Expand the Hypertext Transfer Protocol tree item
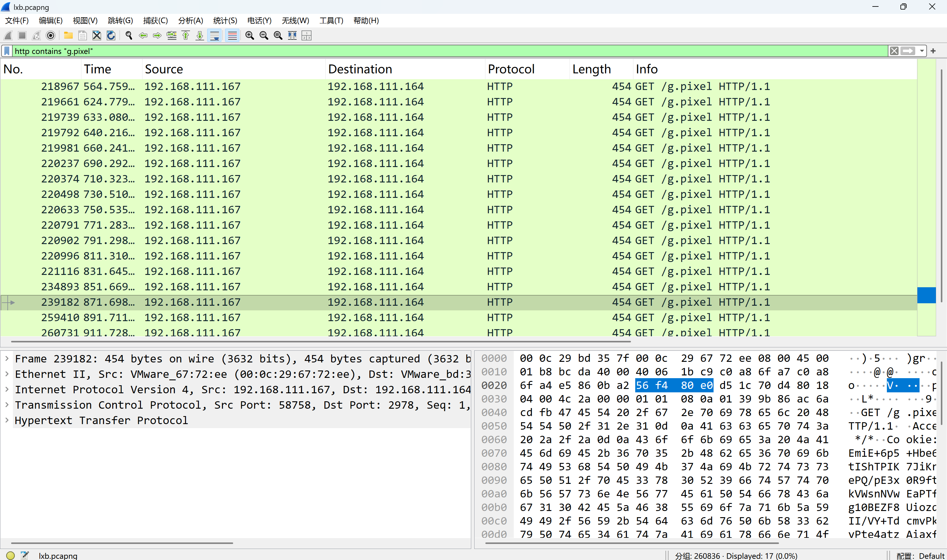 tap(7, 420)
